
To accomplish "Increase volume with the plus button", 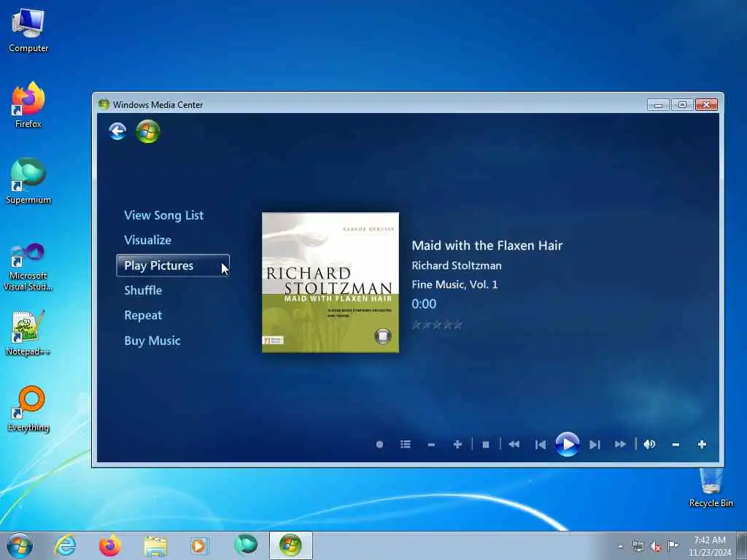I will click(x=702, y=444).
